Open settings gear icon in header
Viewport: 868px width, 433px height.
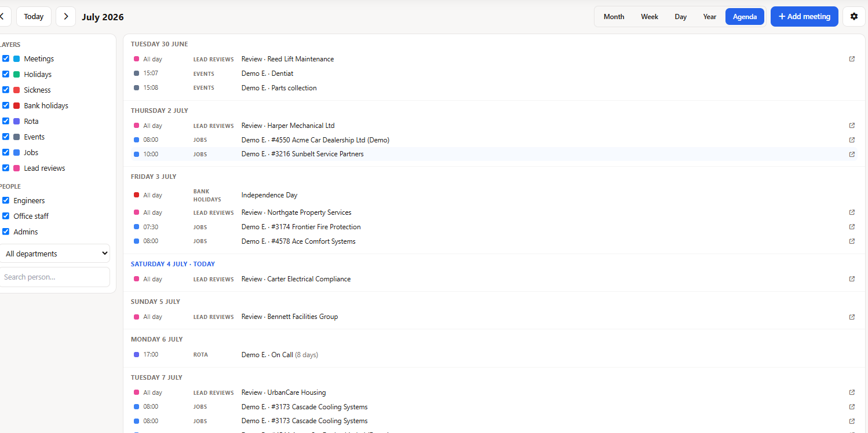854,16
